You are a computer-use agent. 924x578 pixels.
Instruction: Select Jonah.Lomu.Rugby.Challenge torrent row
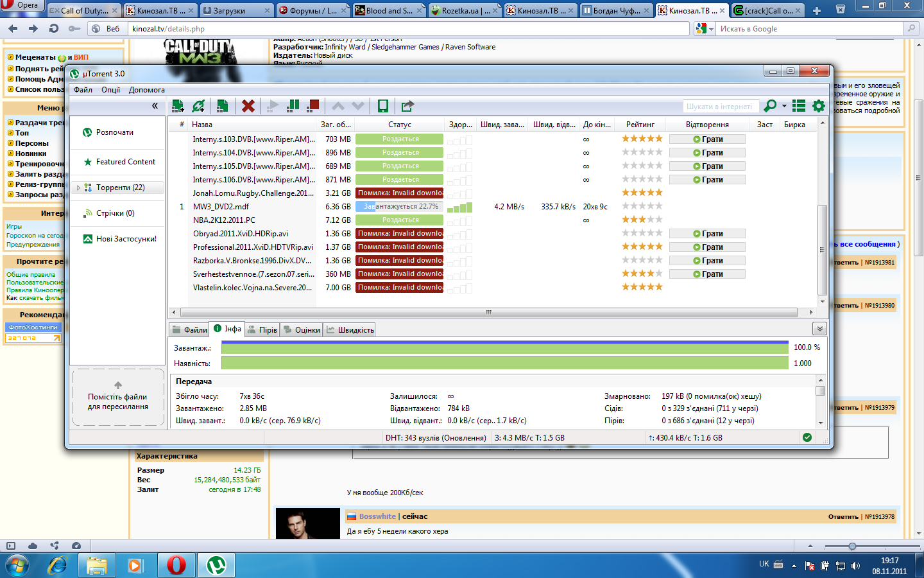[x=492, y=193]
